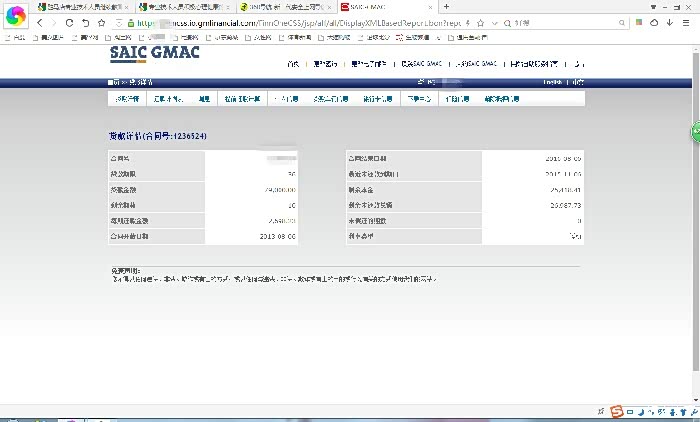This screenshot has height=422, width=700.
Task: Close the first browser tab
Action: coord(126,7)
